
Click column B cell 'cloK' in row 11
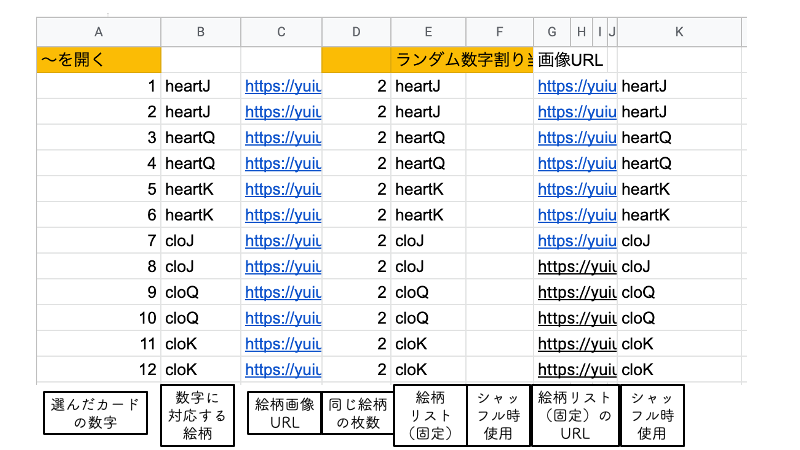(201, 344)
